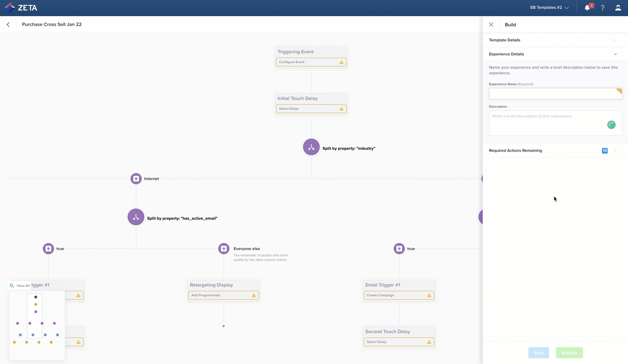Close the Build panel
Image resolution: width=628 pixels, height=364 pixels.
(x=491, y=25)
